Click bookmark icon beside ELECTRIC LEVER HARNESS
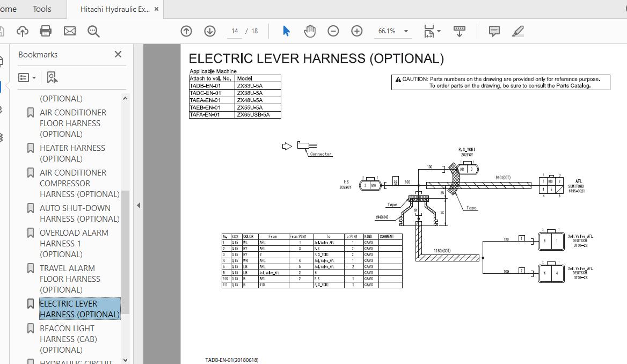 point(31,303)
